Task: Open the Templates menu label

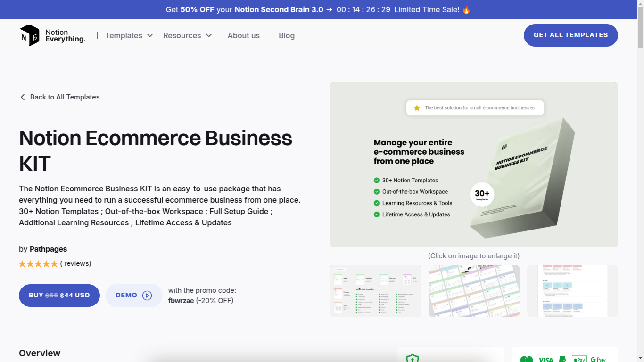Action: [x=124, y=35]
